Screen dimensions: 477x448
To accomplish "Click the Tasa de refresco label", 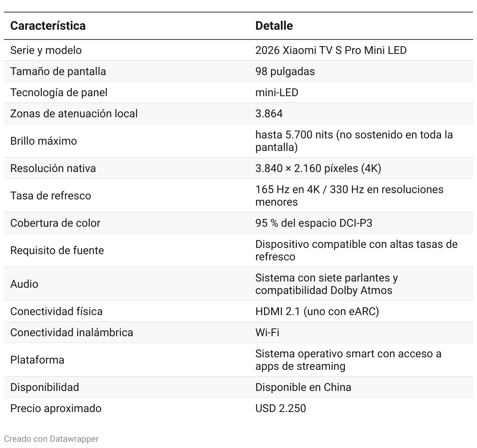I will pyautogui.click(x=50, y=196).
